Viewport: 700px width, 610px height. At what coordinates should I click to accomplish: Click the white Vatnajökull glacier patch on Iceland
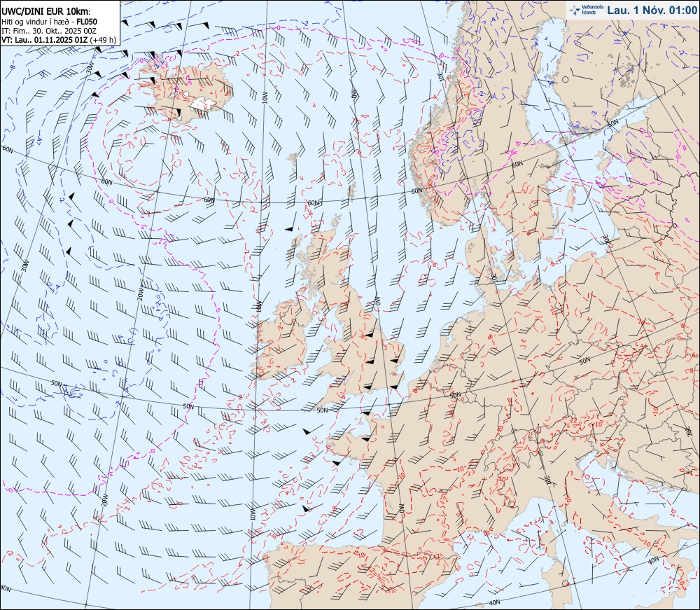pyautogui.click(x=203, y=104)
